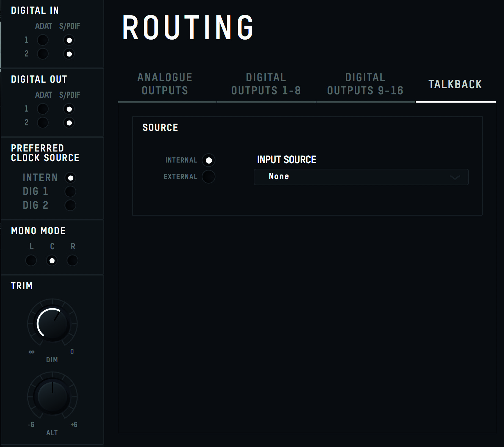Click the ALT trim knob
Screen dimensions: 504x447
(x=52, y=397)
